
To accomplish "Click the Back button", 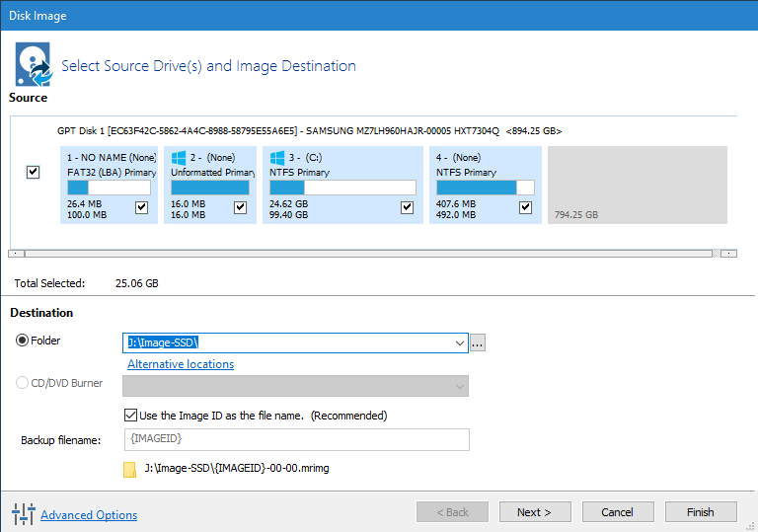I will pyautogui.click(x=452, y=512).
